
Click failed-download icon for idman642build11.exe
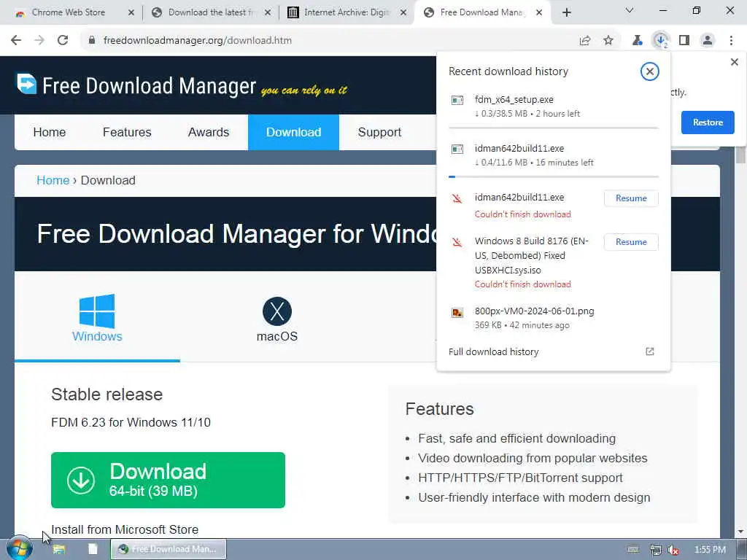pyautogui.click(x=457, y=198)
